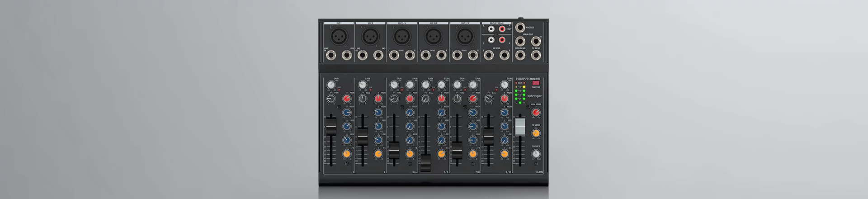Image resolution: width=868 pixels, height=199 pixels.
Task: Click the grey MAIN fader
Action: click(520, 126)
